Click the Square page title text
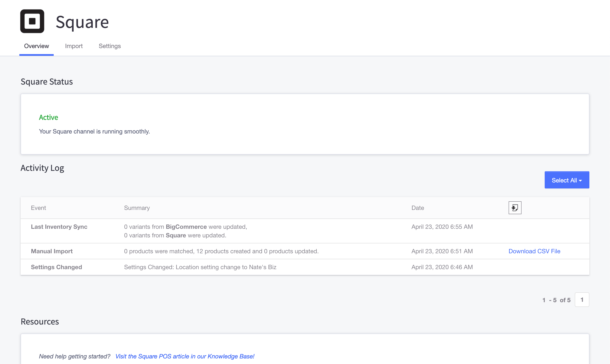Screen dimensions: 610x364 [82, 22]
